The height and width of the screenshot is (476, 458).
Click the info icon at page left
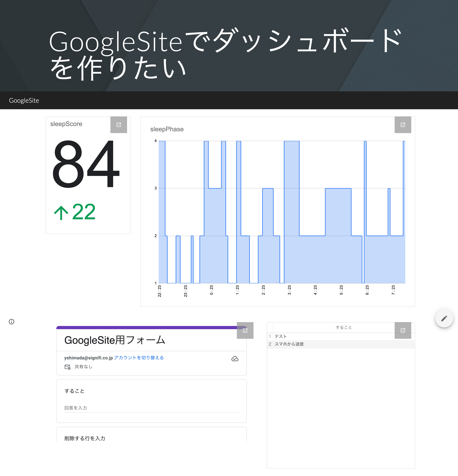point(11,321)
